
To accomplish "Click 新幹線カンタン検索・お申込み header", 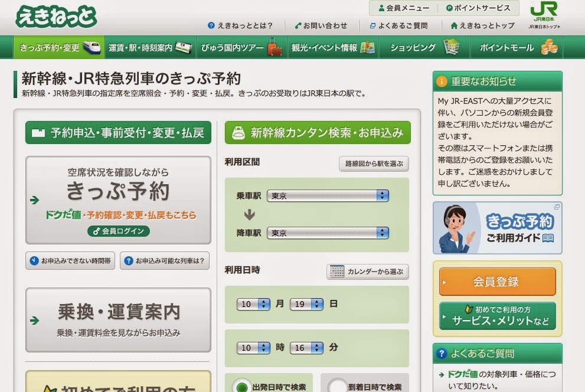I will coord(318,132).
